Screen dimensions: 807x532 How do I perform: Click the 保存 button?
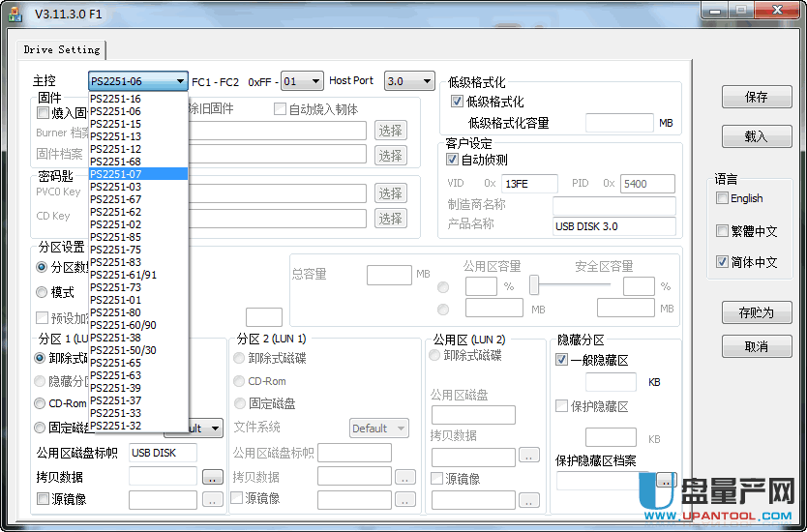tap(756, 97)
